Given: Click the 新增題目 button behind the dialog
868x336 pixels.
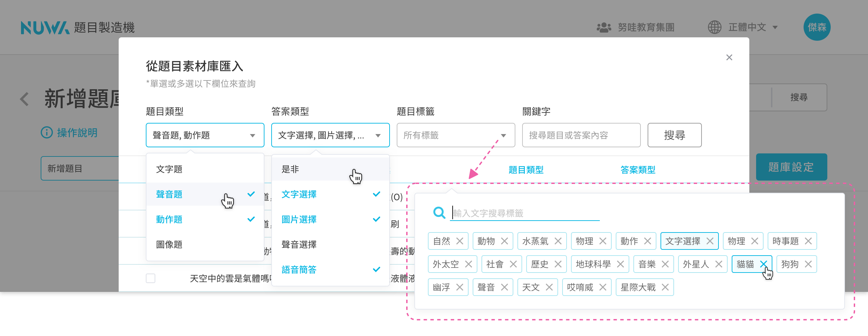Looking at the screenshot, I should click(x=80, y=168).
